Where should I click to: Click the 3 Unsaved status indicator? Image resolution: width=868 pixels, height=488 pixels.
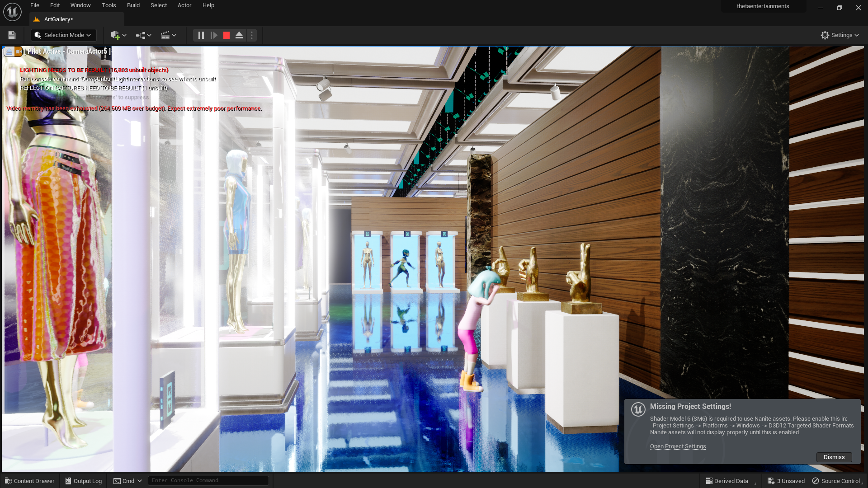coord(786,481)
